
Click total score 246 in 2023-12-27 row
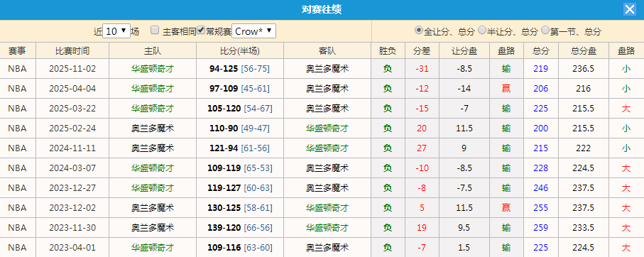point(540,188)
